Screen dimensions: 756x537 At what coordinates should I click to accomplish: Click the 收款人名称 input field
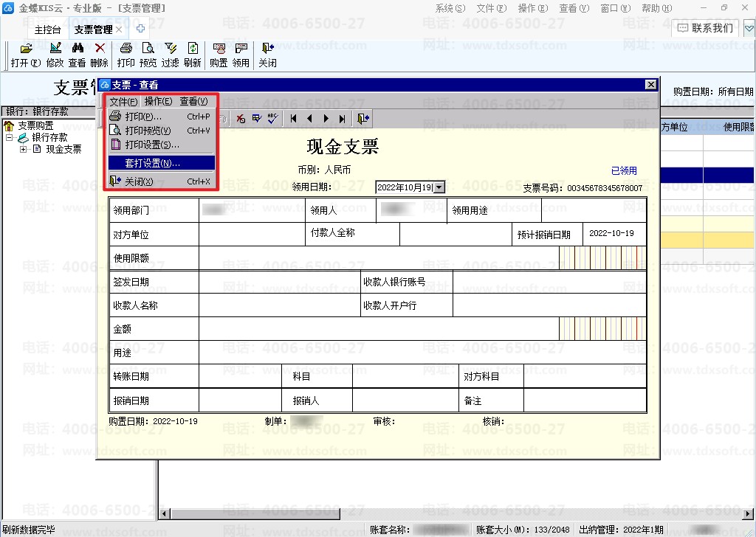tap(280, 305)
